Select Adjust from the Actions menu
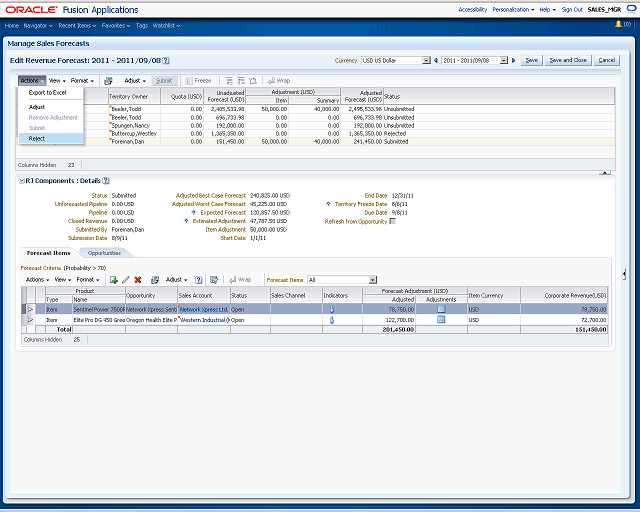 pos(37,107)
